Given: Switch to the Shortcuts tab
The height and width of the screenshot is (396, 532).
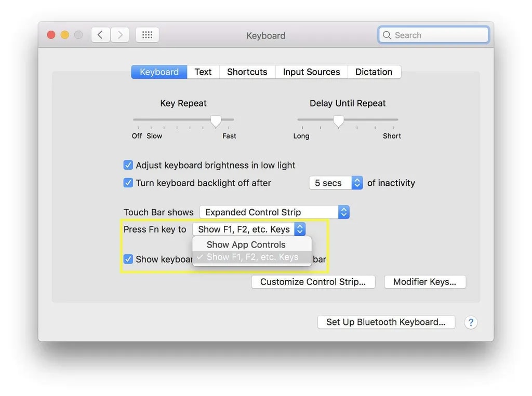Looking at the screenshot, I should [247, 72].
